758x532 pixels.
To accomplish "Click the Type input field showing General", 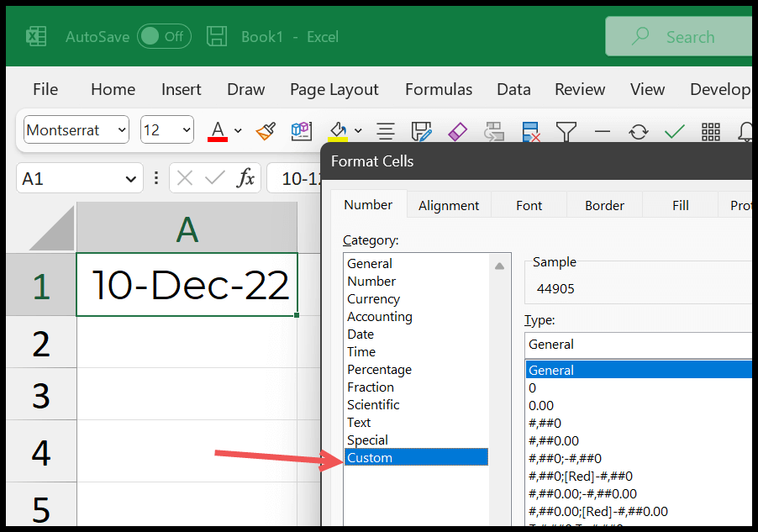I will [x=638, y=345].
